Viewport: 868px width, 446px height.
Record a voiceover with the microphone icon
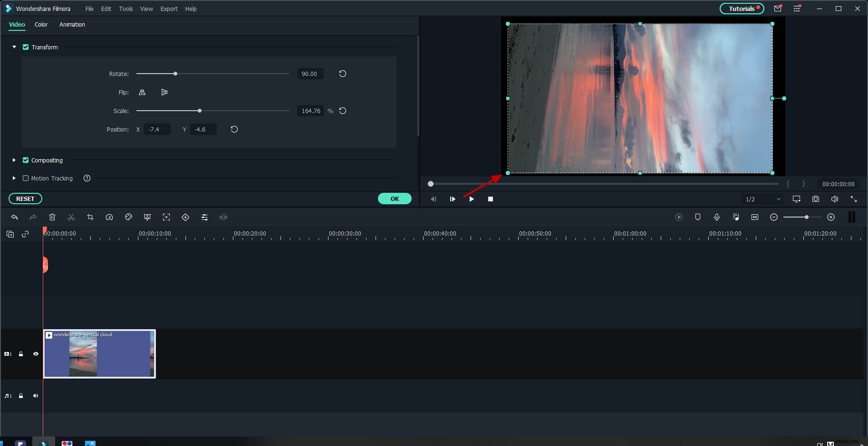(x=717, y=217)
